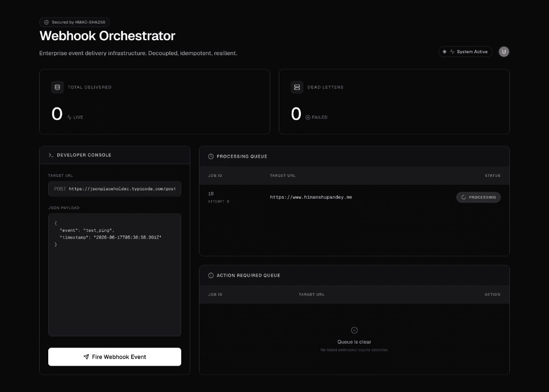Screen dimensions: 549x392
Task: Click the "event": "test_ping" line in payload
Action: tap(87, 230)
